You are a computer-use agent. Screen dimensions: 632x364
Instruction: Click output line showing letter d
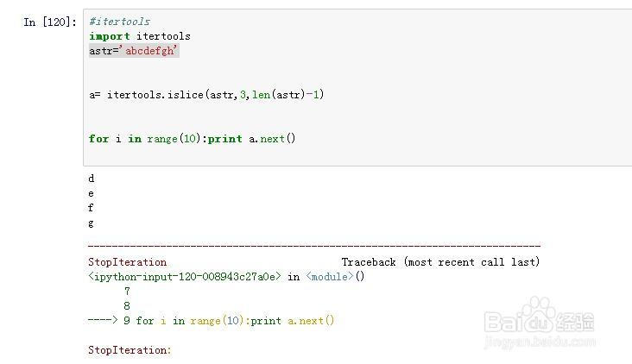tap(92, 179)
